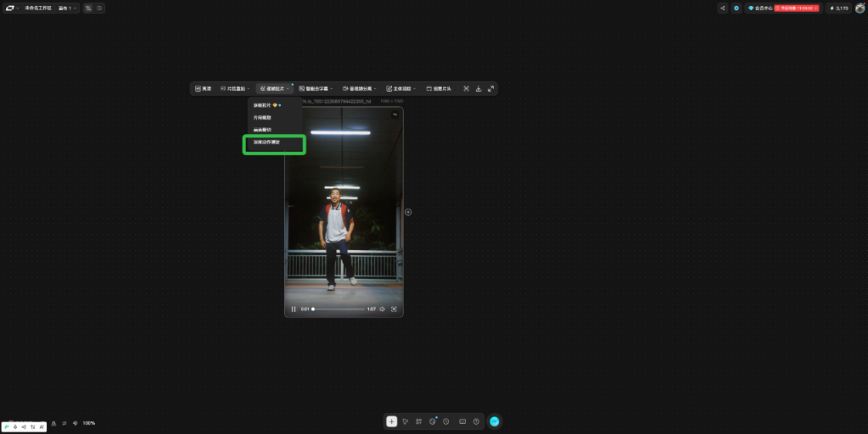Click the node grid icon in bottom toolbar
Image resolution: width=868 pixels, height=434 pixels.
coord(419,421)
